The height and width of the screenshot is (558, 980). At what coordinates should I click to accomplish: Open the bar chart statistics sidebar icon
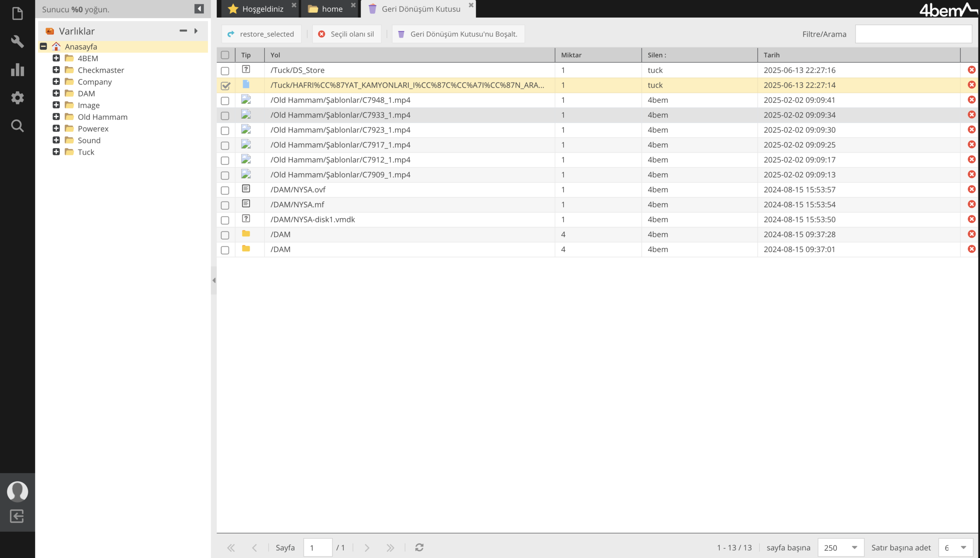click(x=18, y=69)
